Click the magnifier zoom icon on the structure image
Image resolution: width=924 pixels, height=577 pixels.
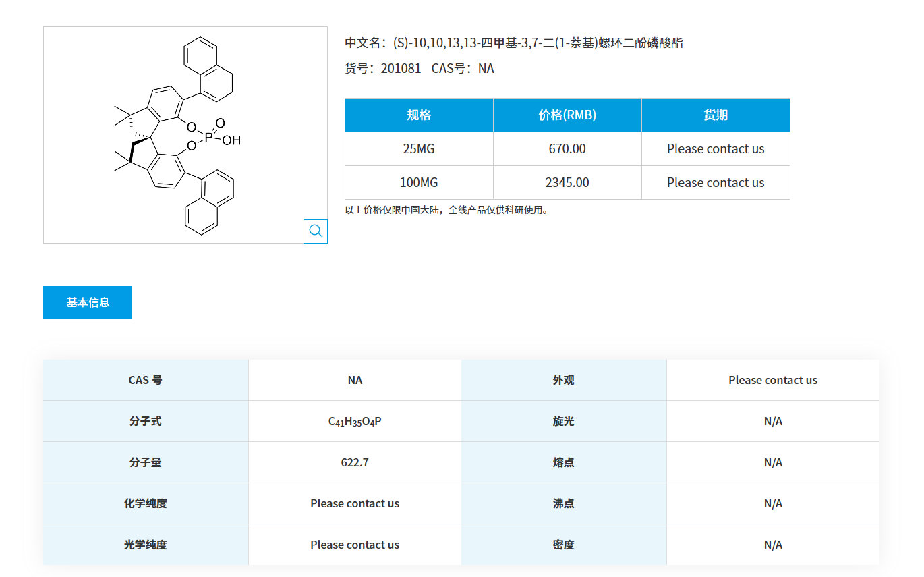315,231
